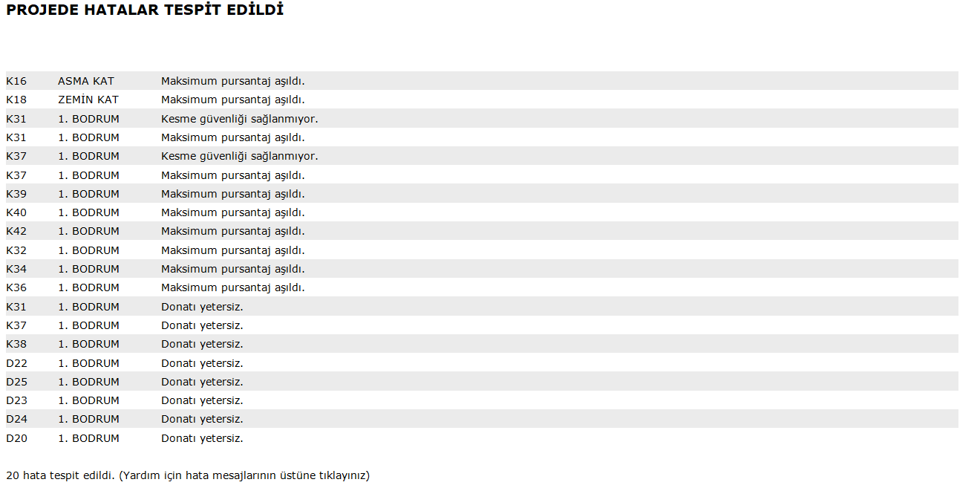Select D22 'Donatı yetersiz' error
Screen dimensions: 980x488
pyautogui.click(x=202, y=363)
